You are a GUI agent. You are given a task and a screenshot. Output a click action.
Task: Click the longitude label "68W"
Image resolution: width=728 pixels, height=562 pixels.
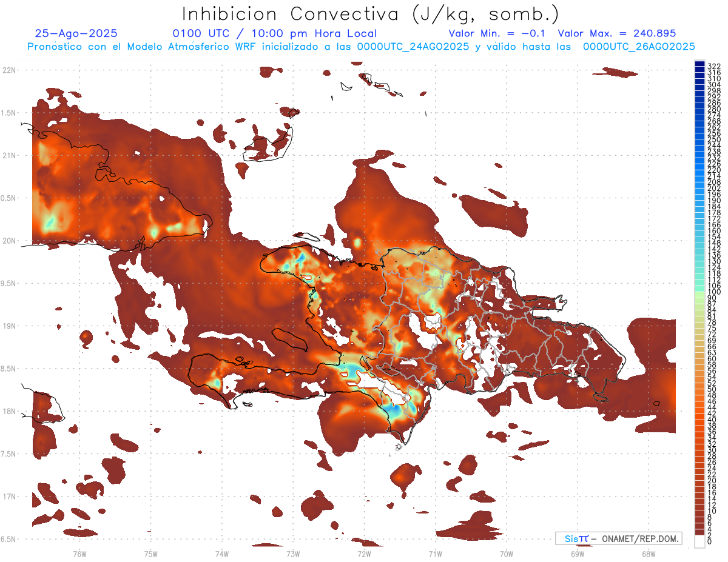click(649, 554)
